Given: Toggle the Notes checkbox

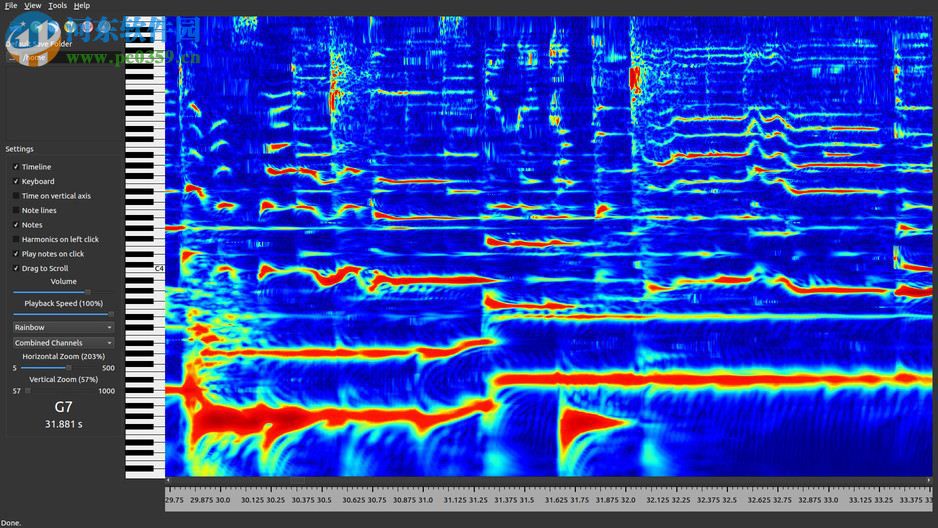Looking at the screenshot, I should tap(16, 225).
